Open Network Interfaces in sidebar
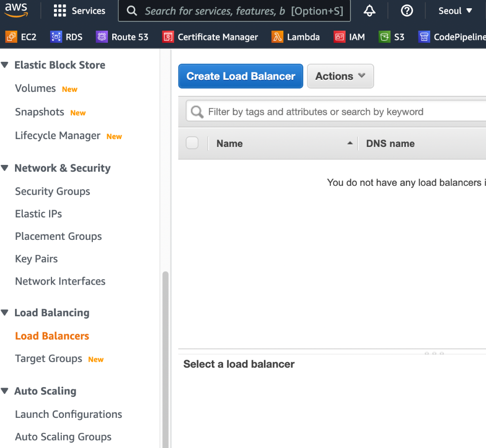 point(60,281)
